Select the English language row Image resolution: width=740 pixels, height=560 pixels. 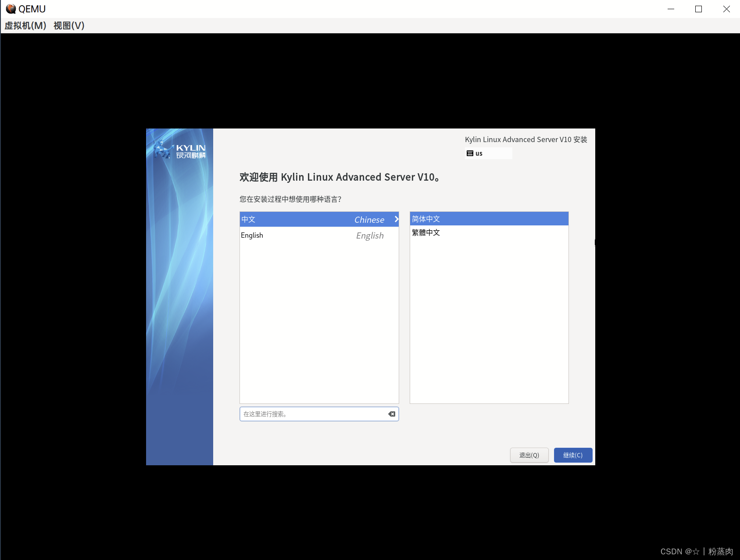(319, 235)
